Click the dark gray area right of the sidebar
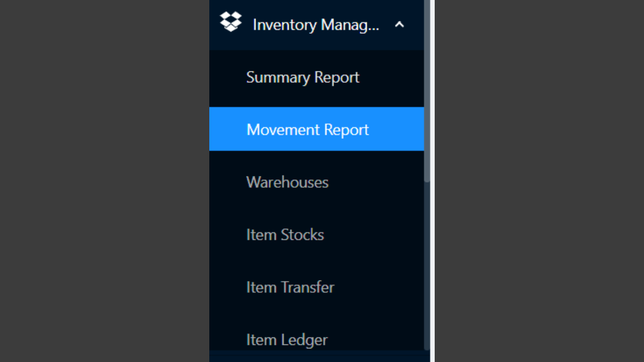 point(539,181)
